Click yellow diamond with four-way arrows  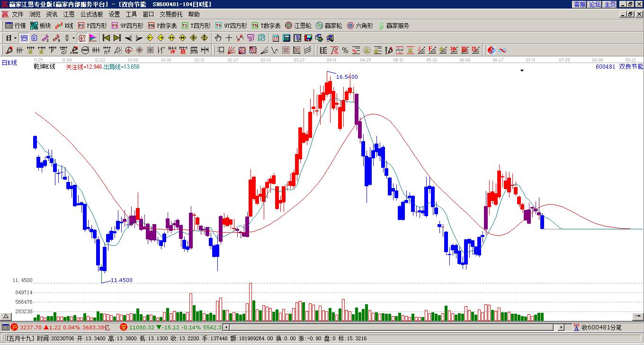point(204,38)
